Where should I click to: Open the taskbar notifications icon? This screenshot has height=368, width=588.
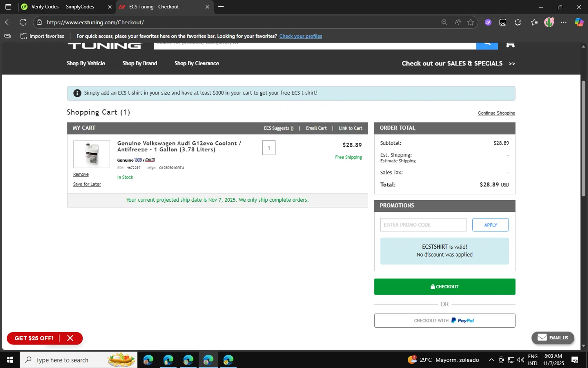575,360
